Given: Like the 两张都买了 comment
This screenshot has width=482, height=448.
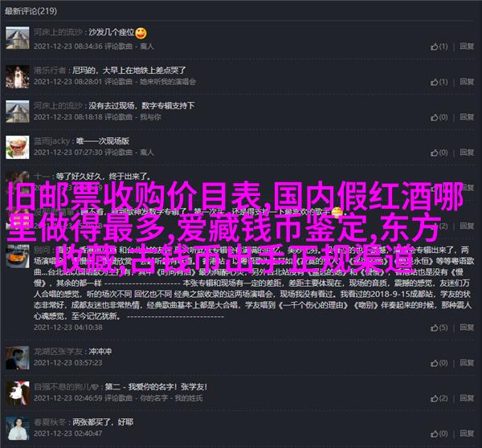Looking at the screenshot, I should [x=439, y=434].
